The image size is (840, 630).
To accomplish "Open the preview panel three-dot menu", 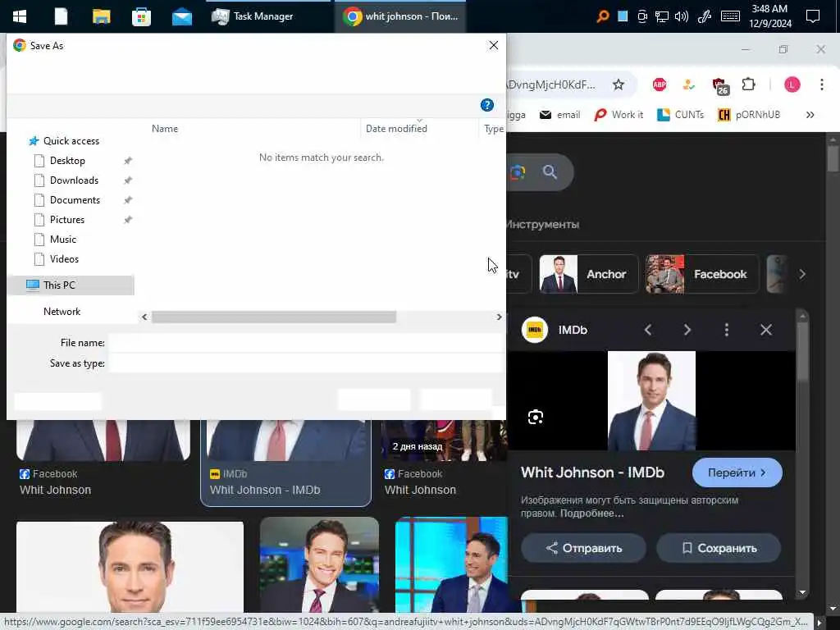I will point(727,330).
